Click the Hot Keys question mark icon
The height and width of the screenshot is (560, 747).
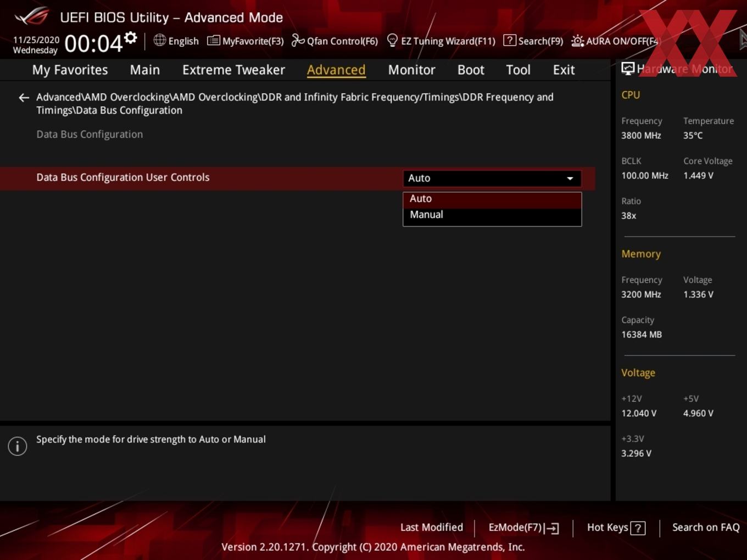[x=638, y=528]
